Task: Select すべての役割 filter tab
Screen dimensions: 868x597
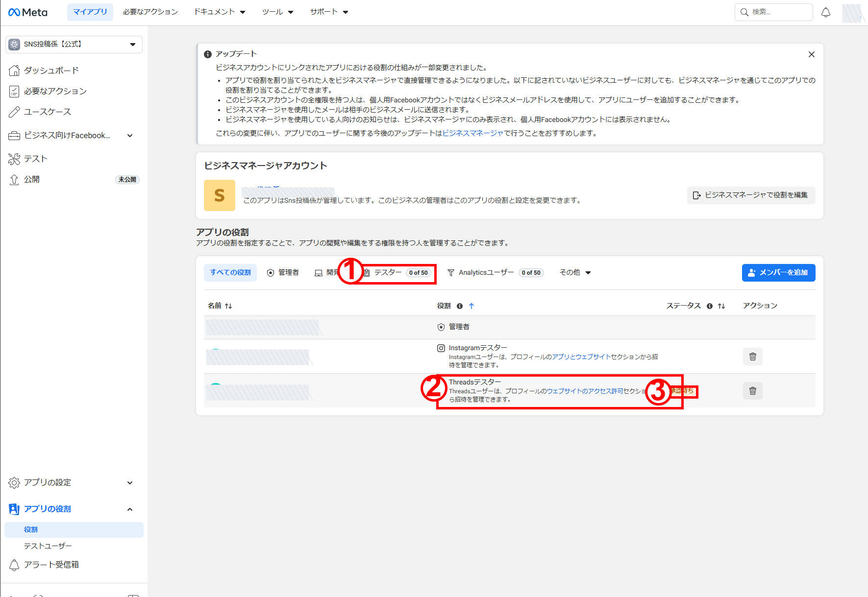Action: [x=230, y=273]
